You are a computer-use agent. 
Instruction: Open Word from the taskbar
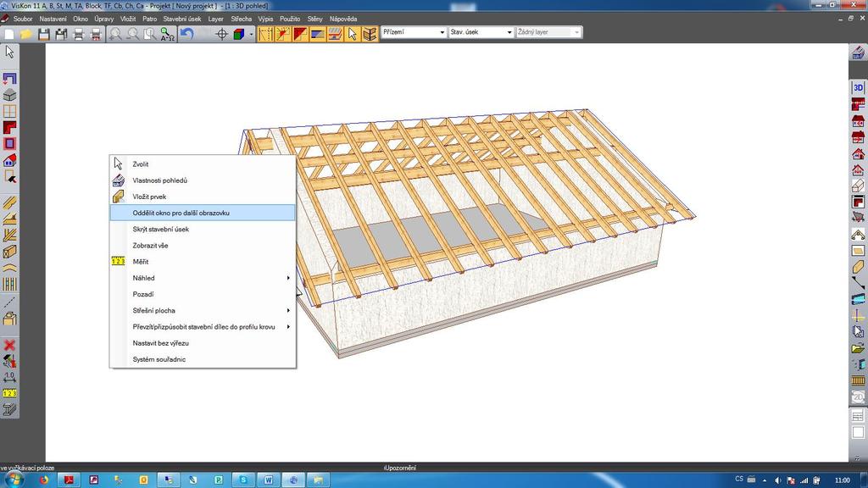tap(268, 480)
